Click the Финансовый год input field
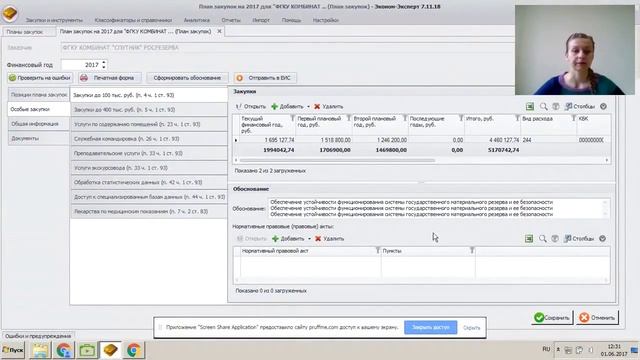640x360 pixels. click(81, 64)
